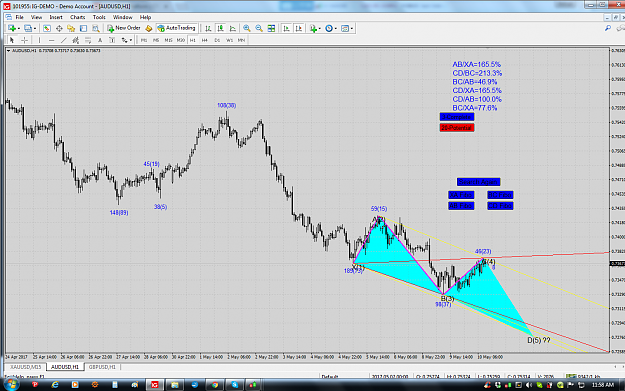
Task: Open the indicators list icon
Action: coord(313,28)
